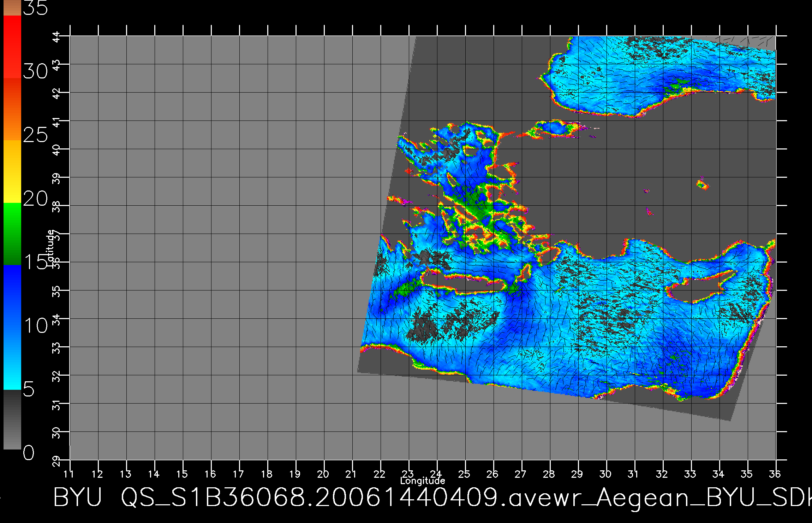The width and height of the screenshot is (812, 523).
Task: Click longitude tick label '36'
Action: pyautogui.click(x=775, y=474)
